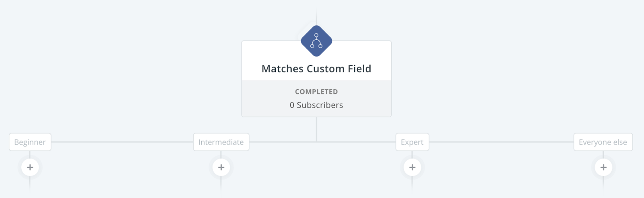View the 0 Subscribers count
Screen dimensions: 644x198
coord(316,105)
